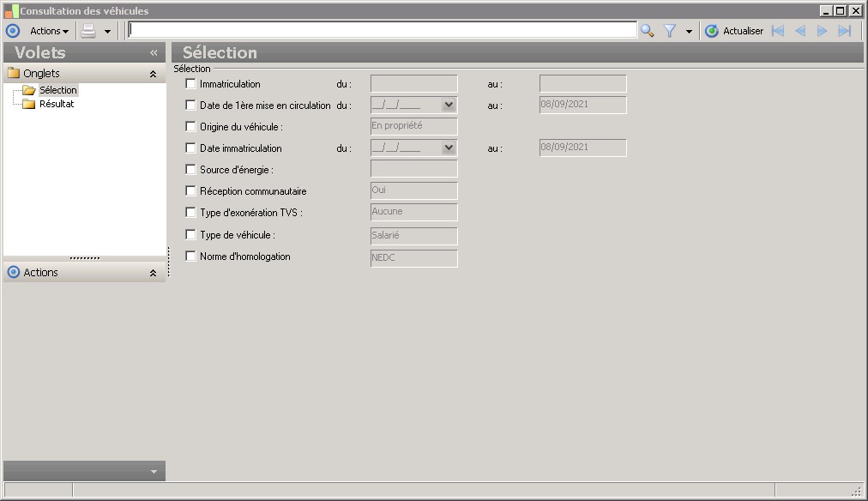The width and height of the screenshot is (868, 501).
Task: Go to last record arrow
Action: tap(845, 31)
